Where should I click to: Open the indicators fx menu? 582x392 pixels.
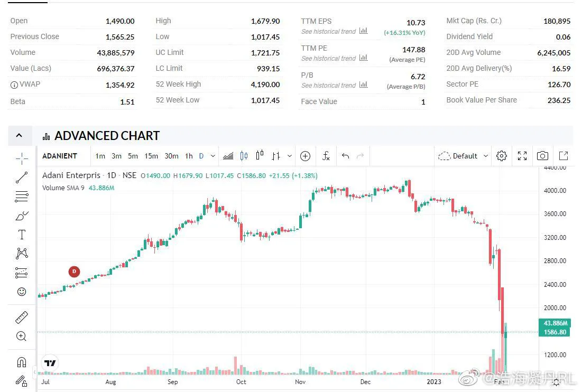326,156
